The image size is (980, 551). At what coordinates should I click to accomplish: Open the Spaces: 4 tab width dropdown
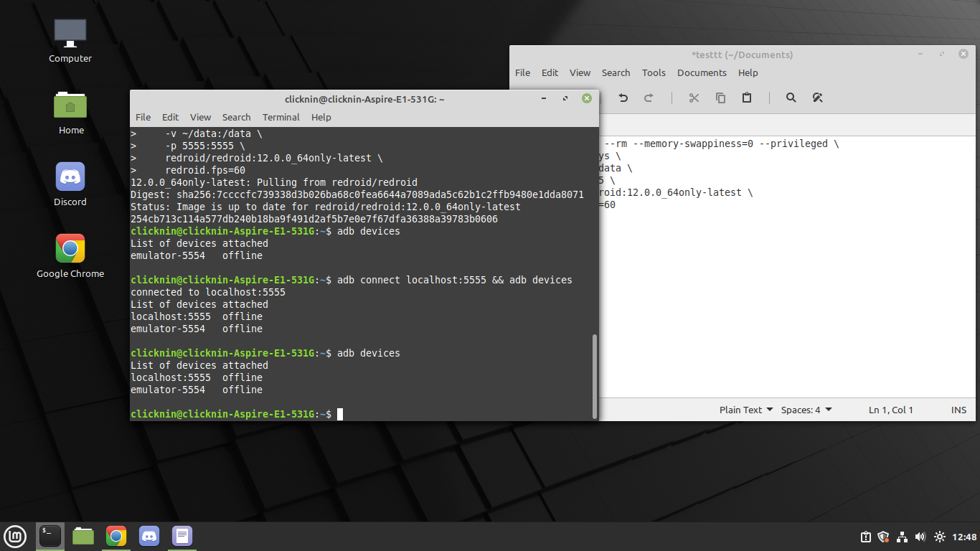[x=802, y=410]
